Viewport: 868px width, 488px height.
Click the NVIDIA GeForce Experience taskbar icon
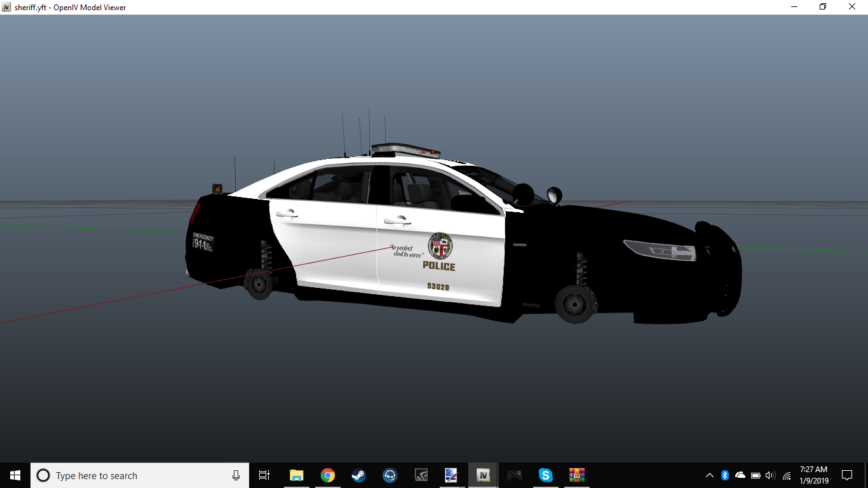(421, 475)
